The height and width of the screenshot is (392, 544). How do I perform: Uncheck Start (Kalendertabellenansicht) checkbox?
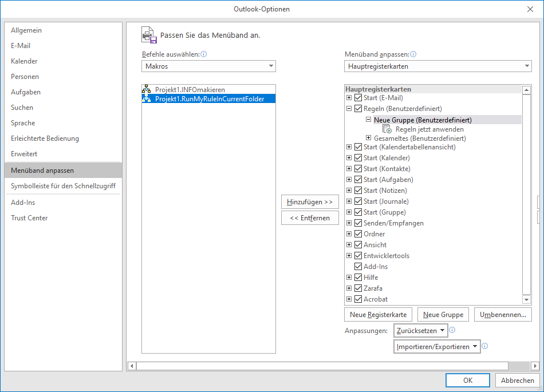[358, 147]
